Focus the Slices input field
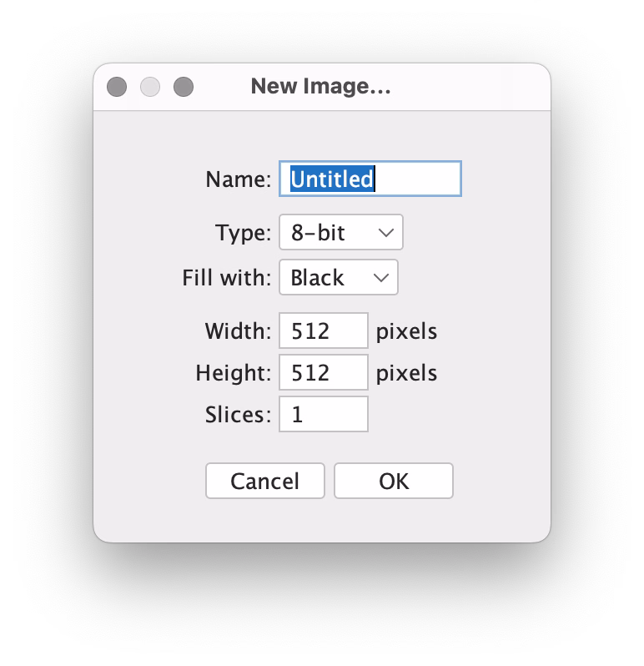Image resolution: width=644 pixels, height=666 pixels. 324,415
